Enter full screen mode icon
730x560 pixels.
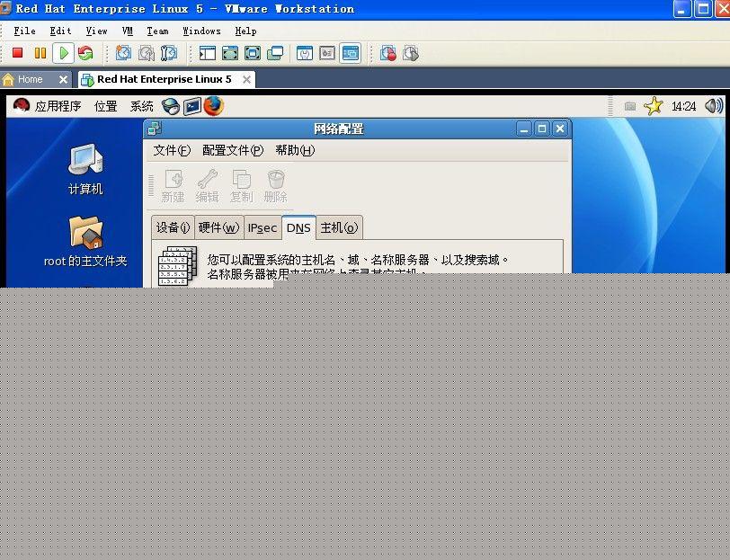tap(230, 53)
